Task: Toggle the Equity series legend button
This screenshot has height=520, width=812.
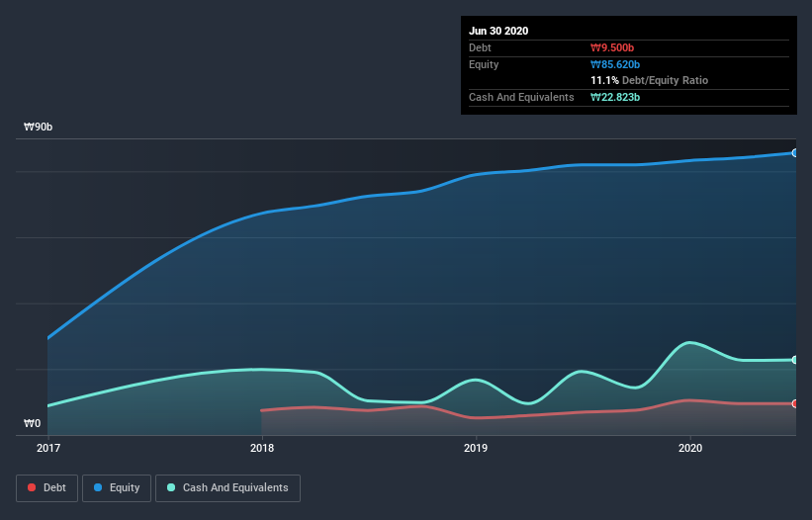Action: pyautogui.click(x=117, y=488)
